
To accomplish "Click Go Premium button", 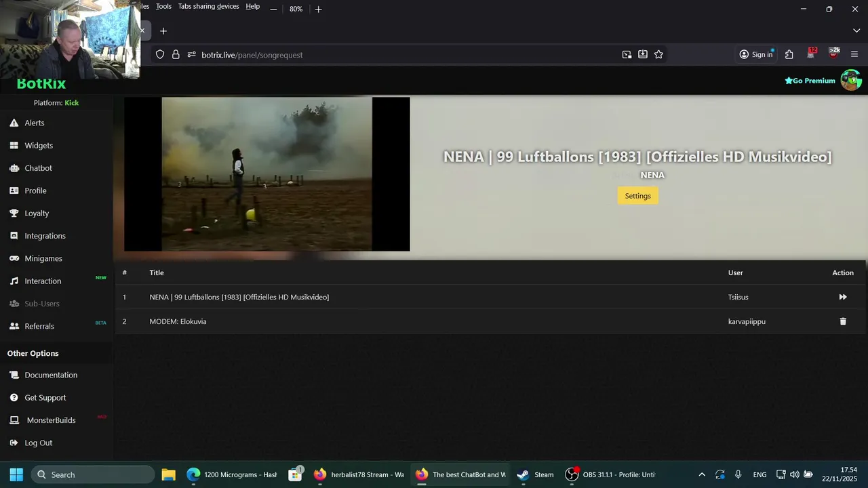I will tap(810, 81).
